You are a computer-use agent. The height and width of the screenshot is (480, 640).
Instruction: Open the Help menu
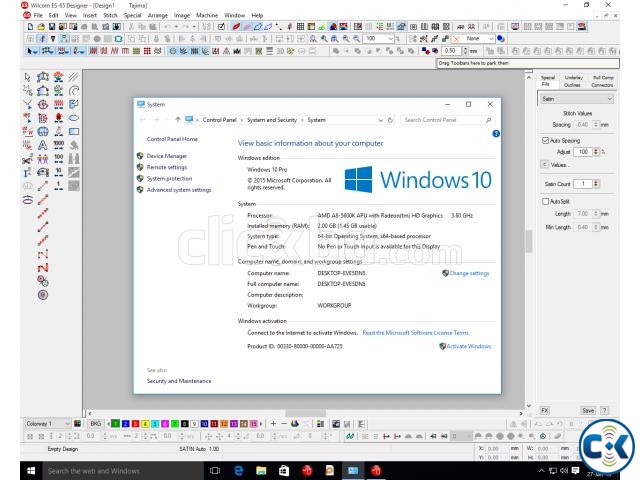pyautogui.click(x=257, y=15)
